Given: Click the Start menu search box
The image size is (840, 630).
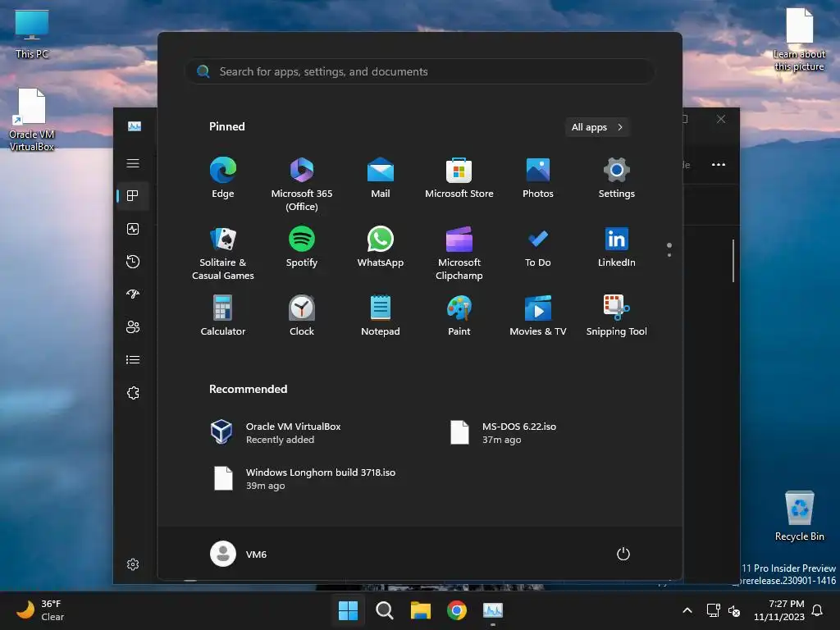Looking at the screenshot, I should (x=420, y=71).
